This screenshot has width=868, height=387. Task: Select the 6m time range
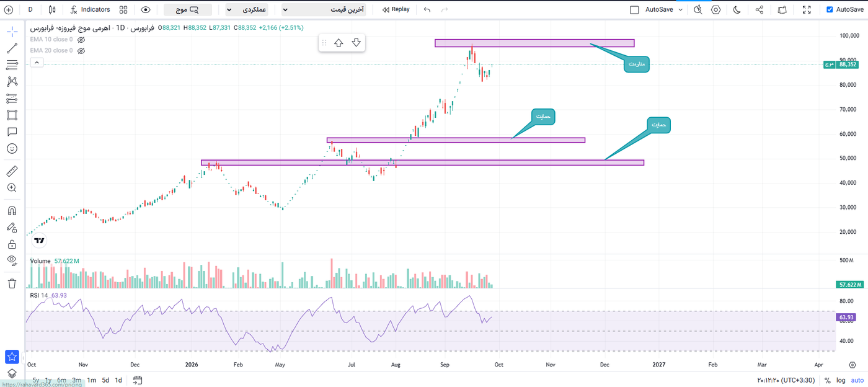(x=61, y=380)
